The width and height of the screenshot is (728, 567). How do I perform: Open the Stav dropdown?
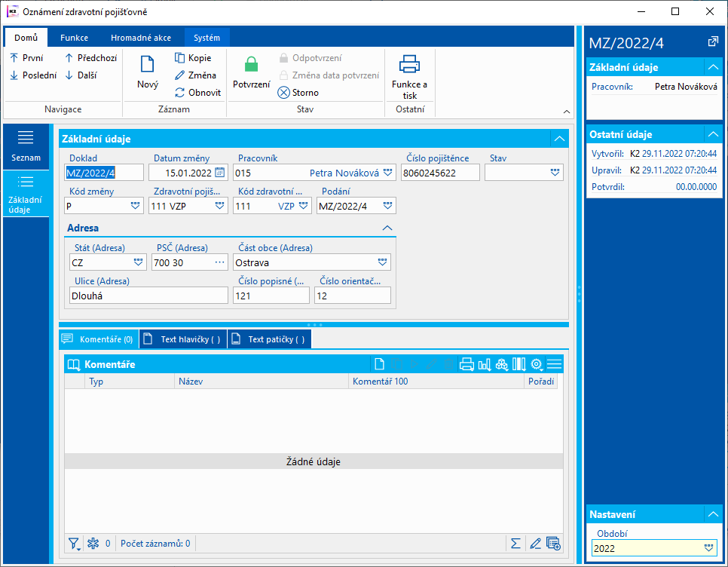pos(555,173)
